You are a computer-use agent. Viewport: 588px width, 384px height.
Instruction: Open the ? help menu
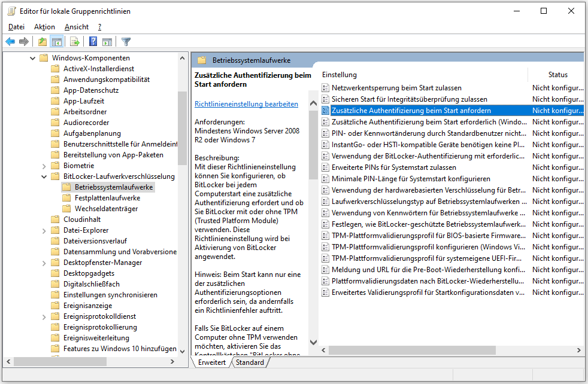tap(99, 27)
